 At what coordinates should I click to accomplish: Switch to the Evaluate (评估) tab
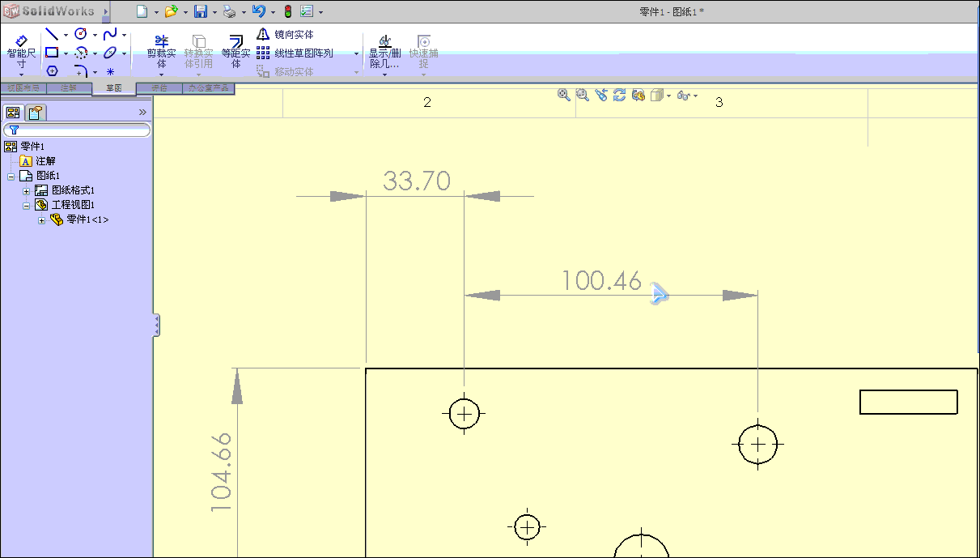pyautogui.click(x=159, y=87)
